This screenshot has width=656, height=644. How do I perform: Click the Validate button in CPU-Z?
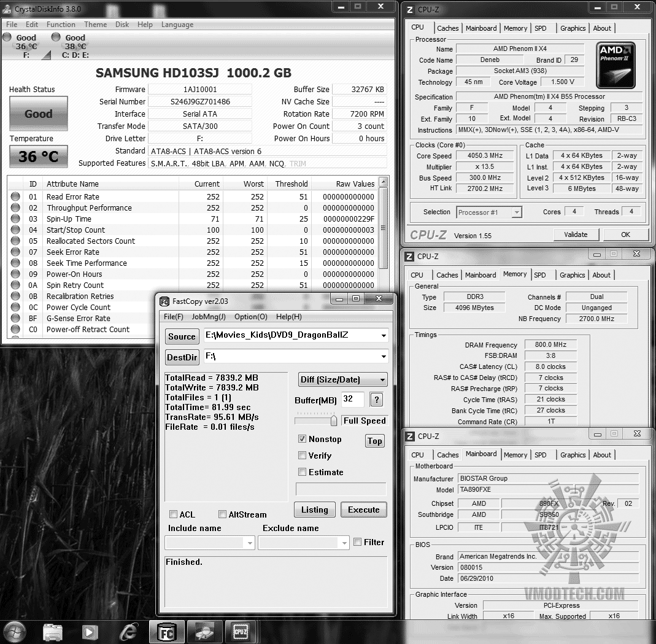576,235
